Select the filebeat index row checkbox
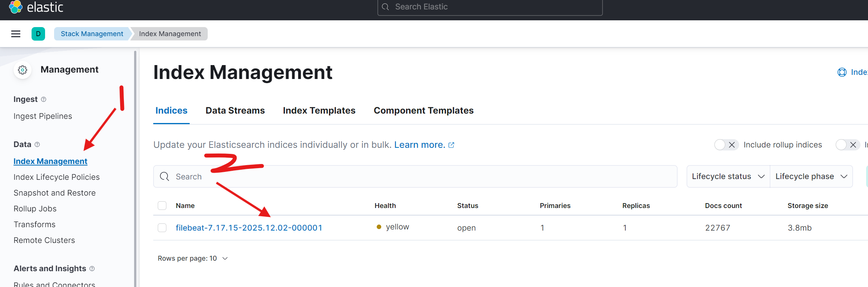Image resolution: width=868 pixels, height=287 pixels. tap(162, 228)
